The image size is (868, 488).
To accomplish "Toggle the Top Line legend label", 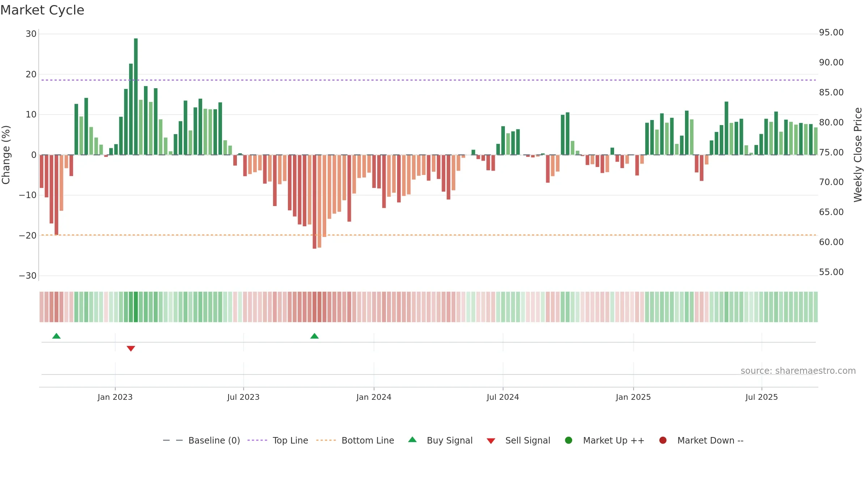I will coord(290,440).
